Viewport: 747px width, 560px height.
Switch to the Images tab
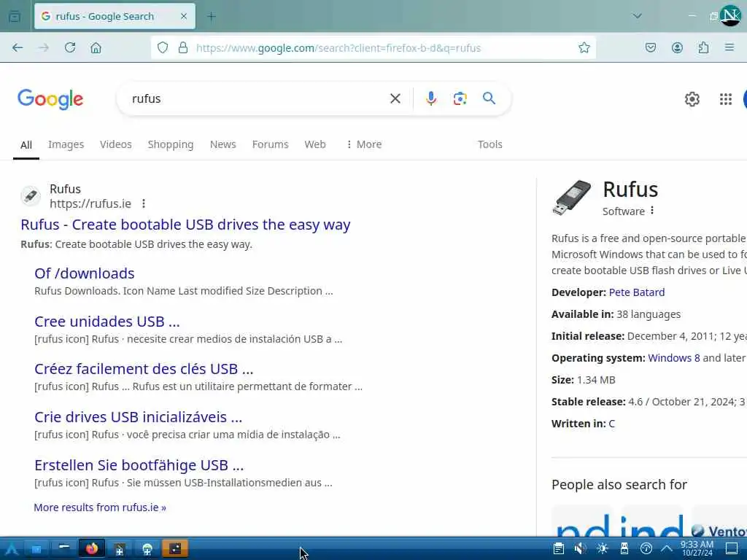click(66, 144)
